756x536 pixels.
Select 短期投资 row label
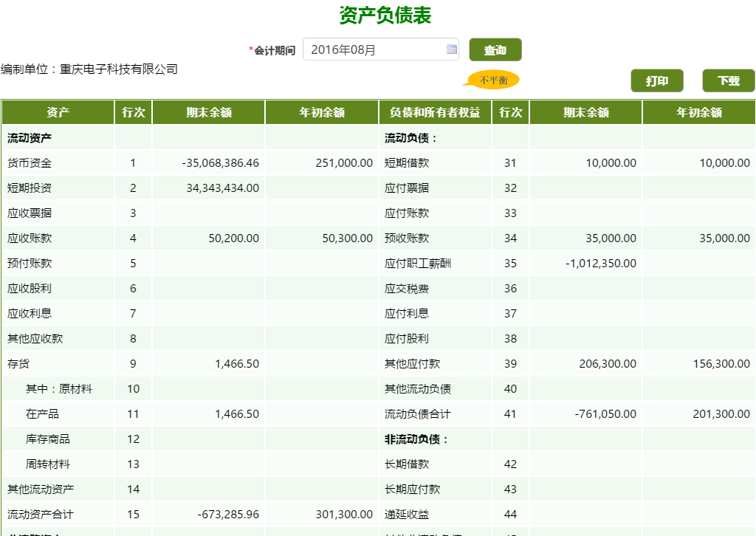coord(30,188)
